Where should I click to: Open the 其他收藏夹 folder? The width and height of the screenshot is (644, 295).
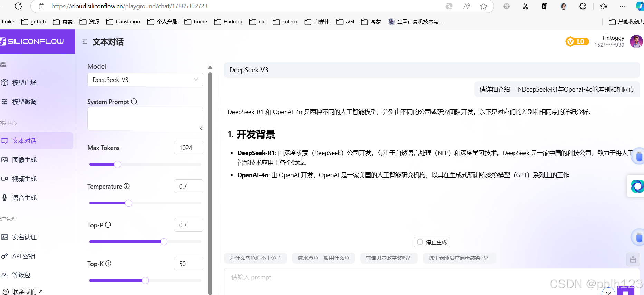626,22
